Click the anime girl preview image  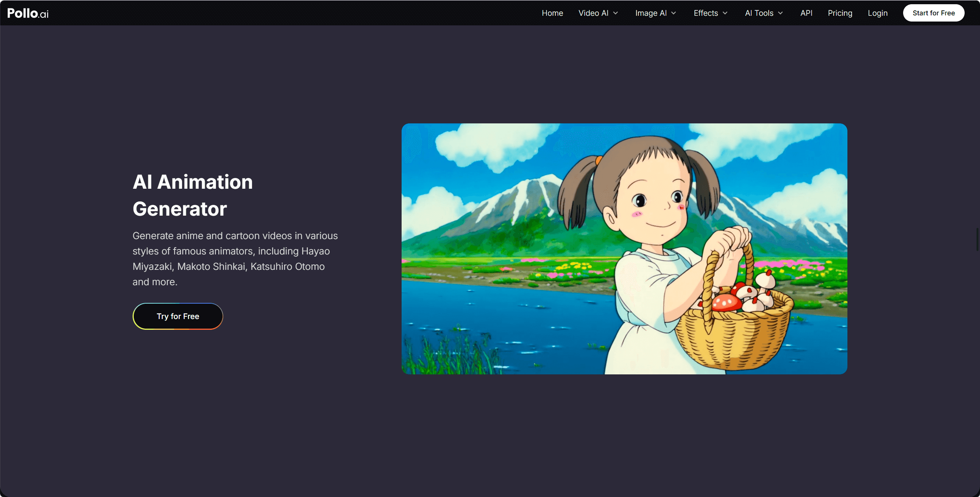point(625,249)
